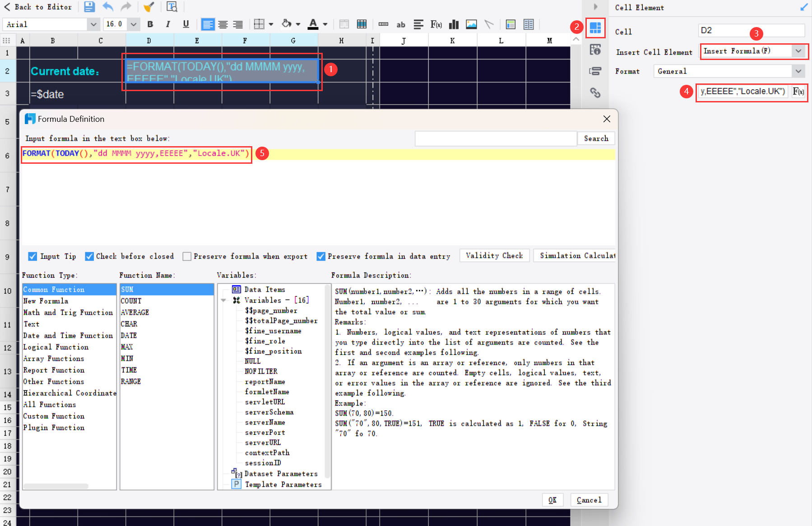Open the Insert Formula F(x) toolbar icon
Image resolution: width=812 pixels, height=526 pixels.
(436, 24)
